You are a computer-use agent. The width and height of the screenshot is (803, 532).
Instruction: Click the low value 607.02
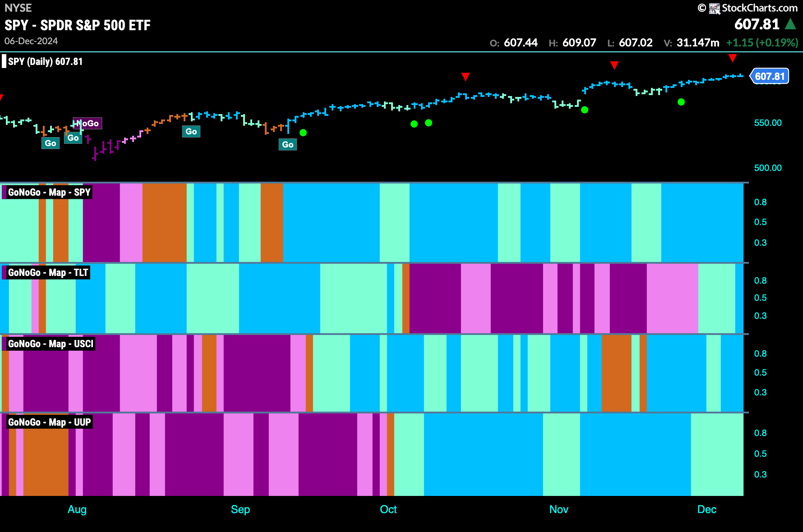636,43
